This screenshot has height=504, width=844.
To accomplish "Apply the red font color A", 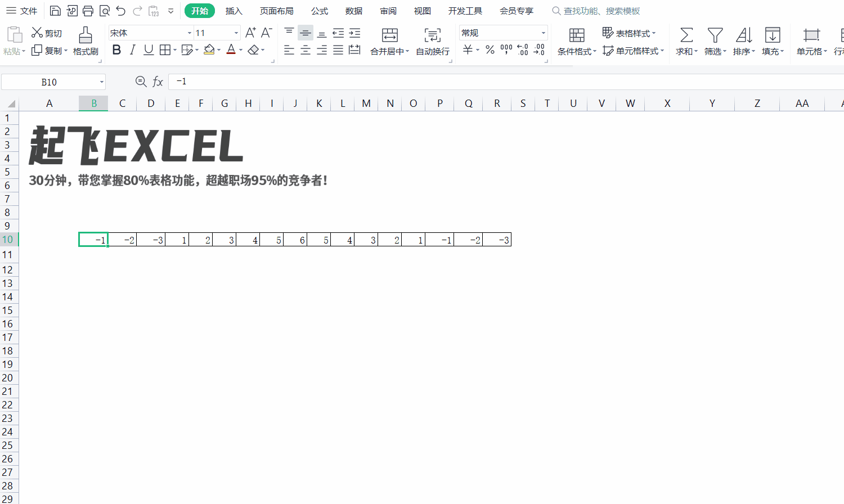I will pos(231,50).
